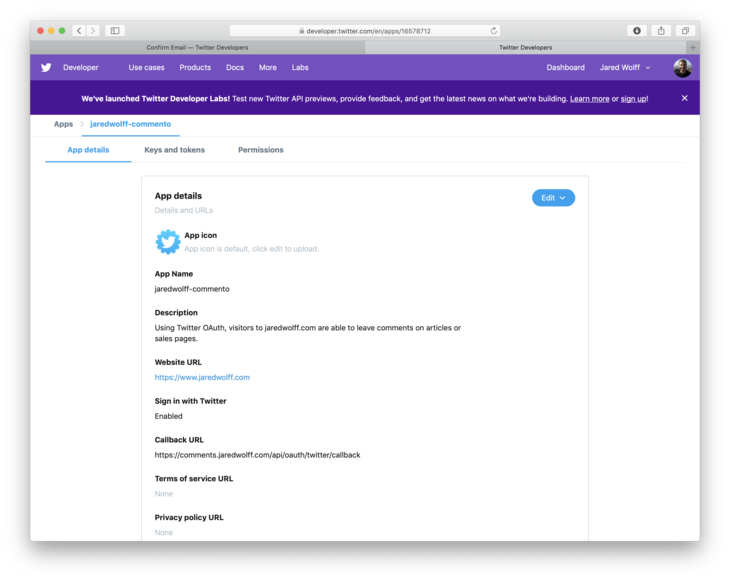This screenshot has width=730, height=581.
Task: Open the More menu in navigation
Action: coord(268,68)
